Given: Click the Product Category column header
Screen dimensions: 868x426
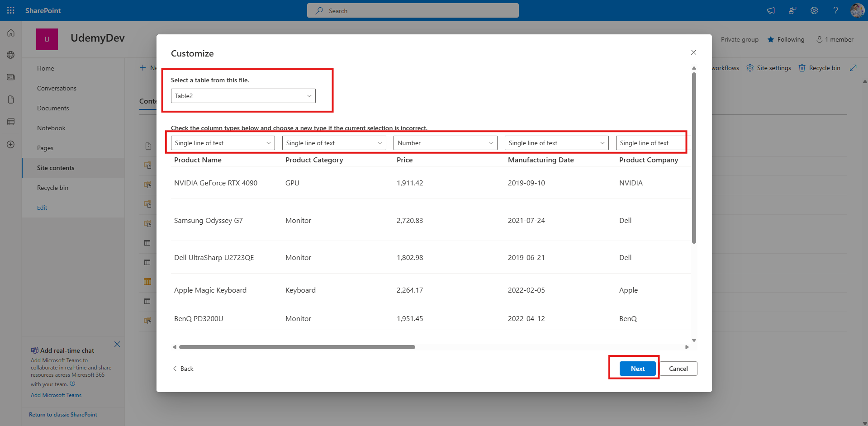Looking at the screenshot, I should pyautogui.click(x=314, y=160).
